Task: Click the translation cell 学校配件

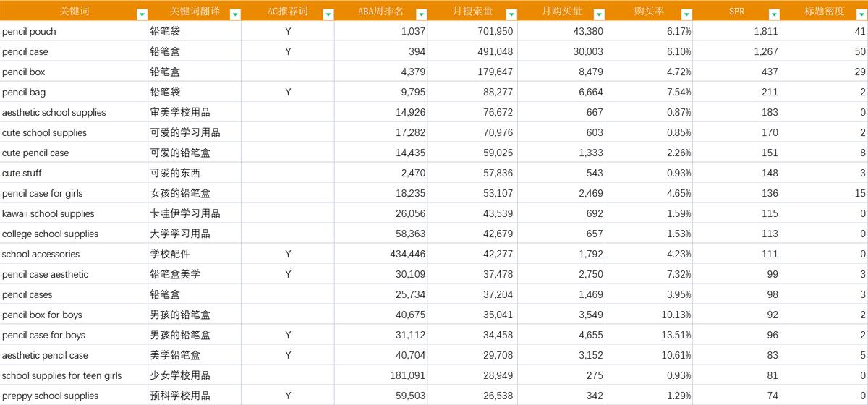Action: [195, 254]
